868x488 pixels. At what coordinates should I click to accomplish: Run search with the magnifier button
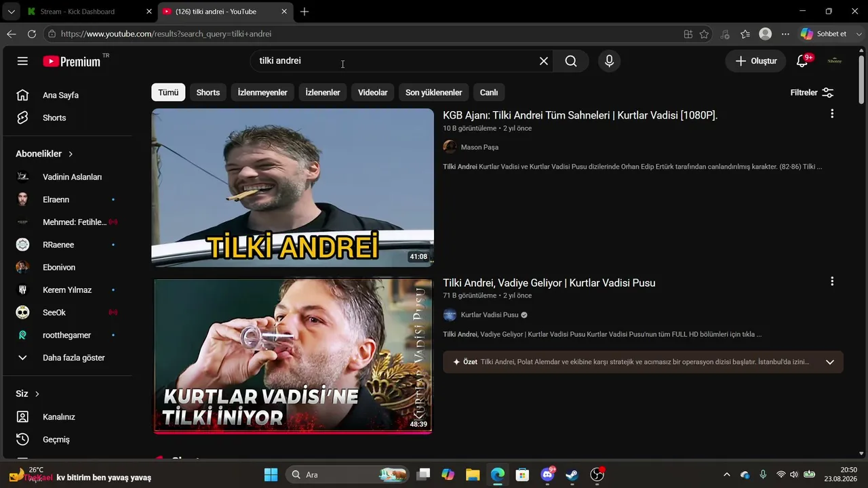click(x=571, y=61)
